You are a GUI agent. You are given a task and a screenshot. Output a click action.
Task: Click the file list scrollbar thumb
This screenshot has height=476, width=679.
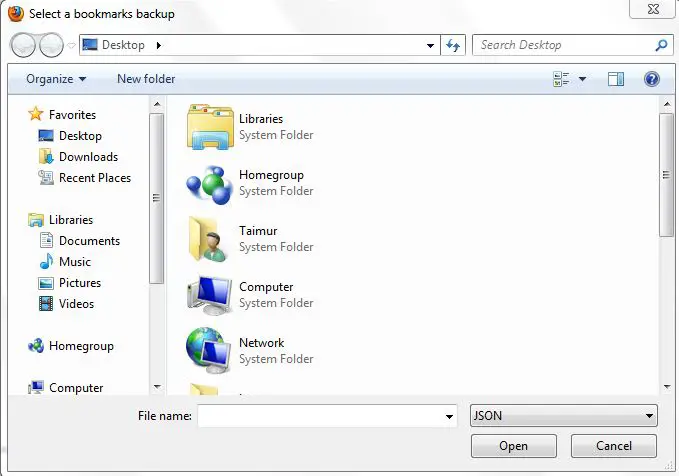[x=666, y=175]
